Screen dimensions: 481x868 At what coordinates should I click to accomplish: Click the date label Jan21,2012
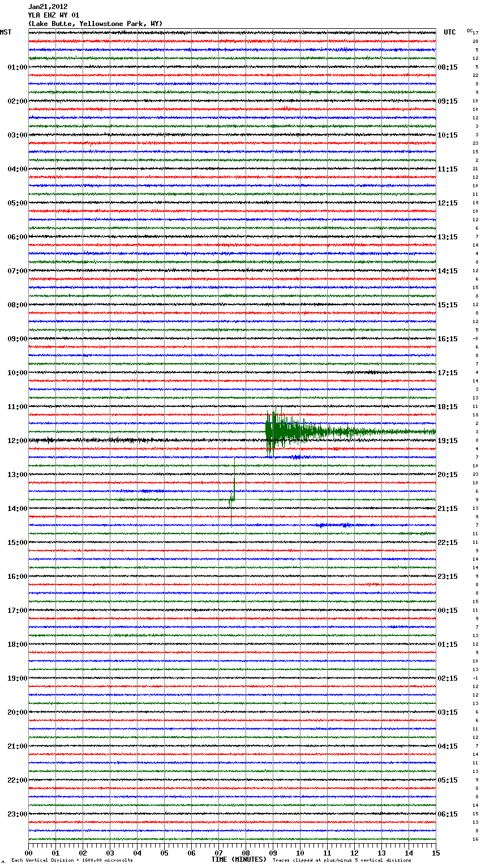coord(48,7)
